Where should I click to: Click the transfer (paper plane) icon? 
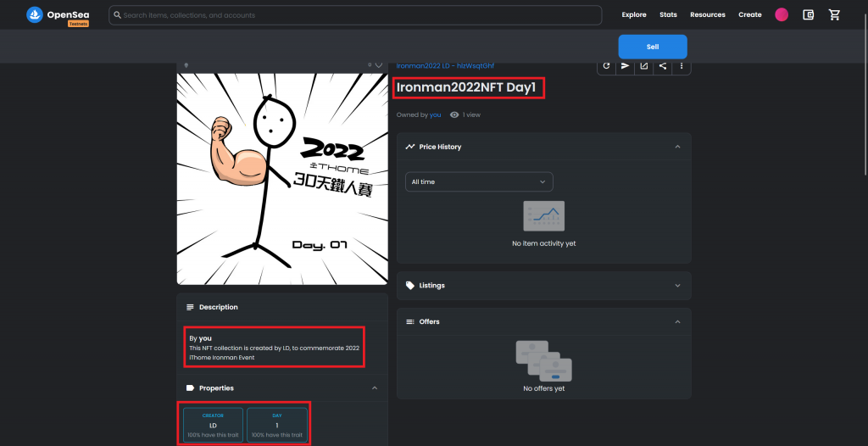(x=625, y=66)
